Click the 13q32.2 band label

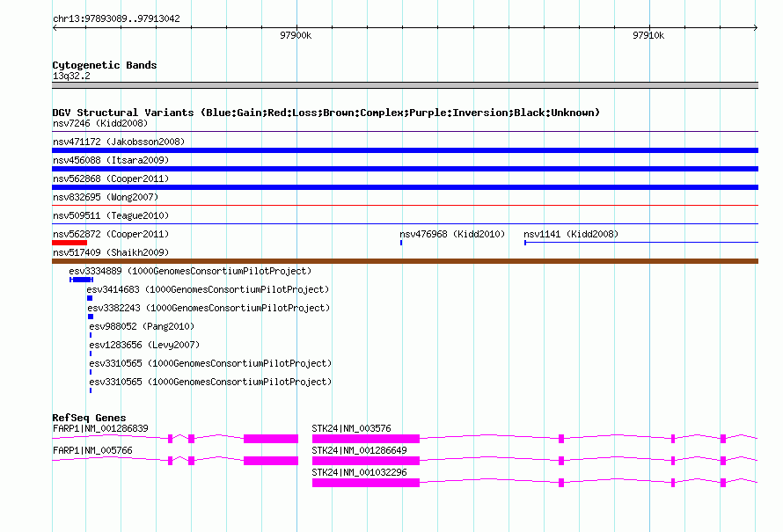[71, 76]
